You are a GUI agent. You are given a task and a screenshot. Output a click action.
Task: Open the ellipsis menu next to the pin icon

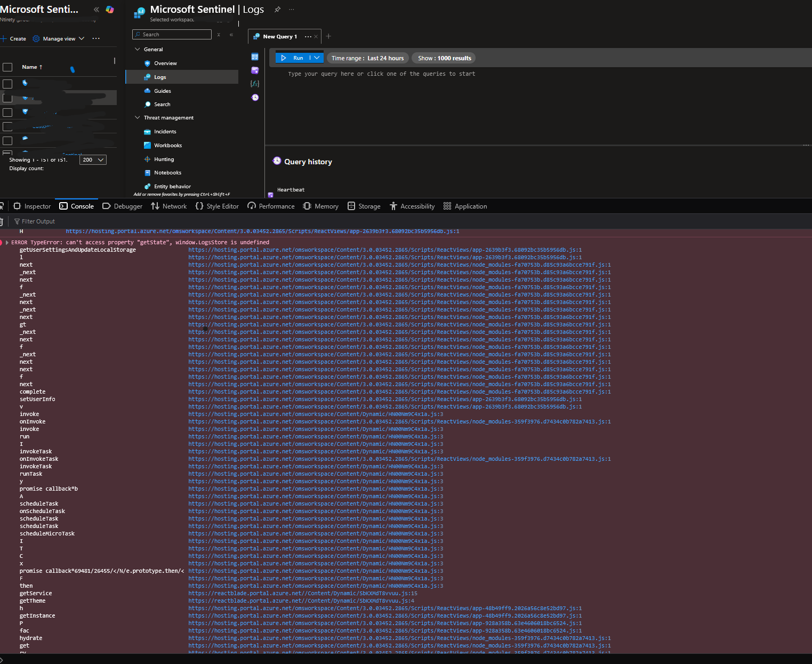(291, 10)
